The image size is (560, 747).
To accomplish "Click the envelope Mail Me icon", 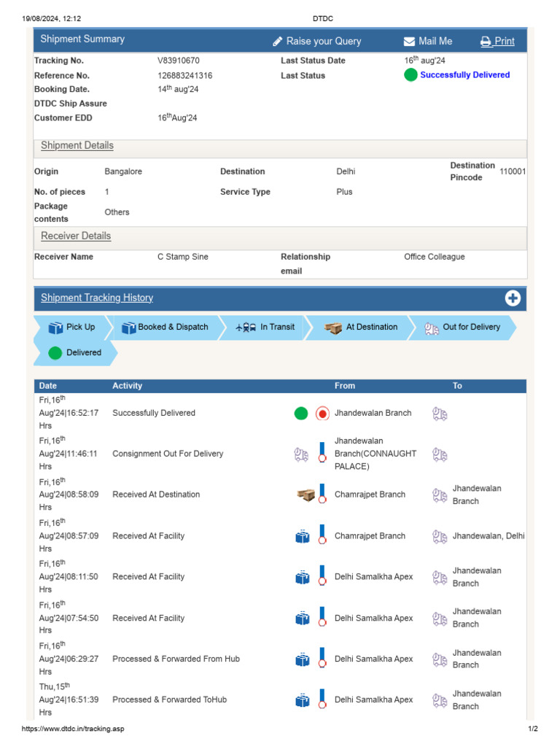I will (x=410, y=42).
